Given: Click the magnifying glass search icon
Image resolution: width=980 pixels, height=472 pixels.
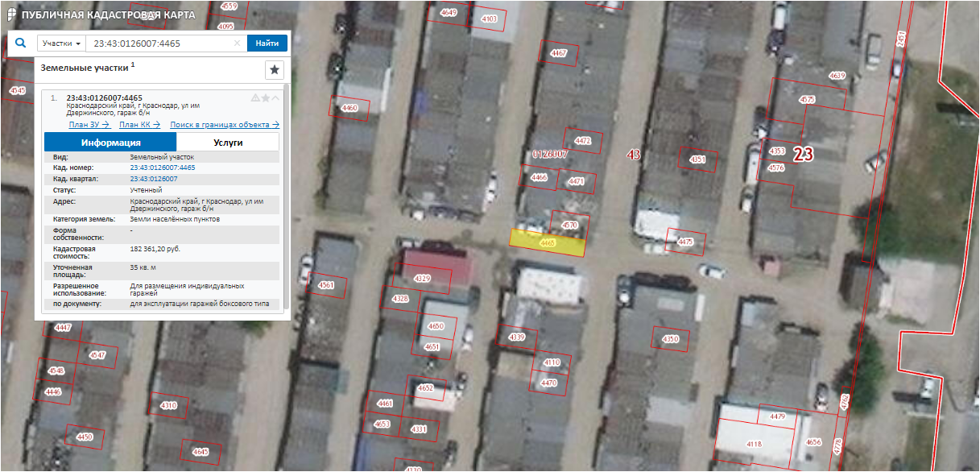Looking at the screenshot, I should pos(22,43).
